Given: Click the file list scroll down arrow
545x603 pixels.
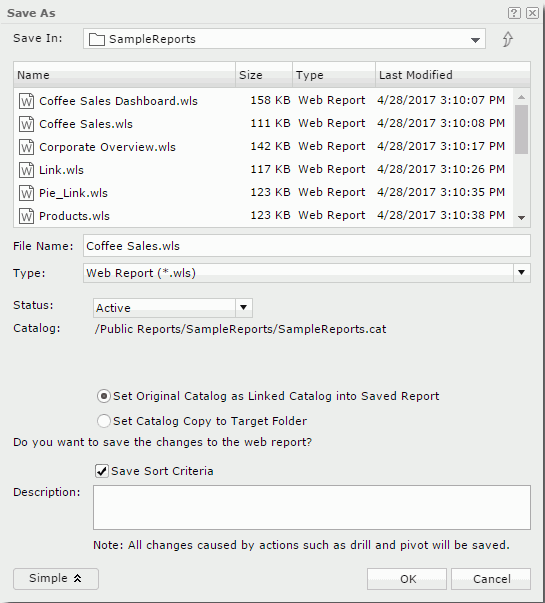Looking at the screenshot, I should pos(522,218).
